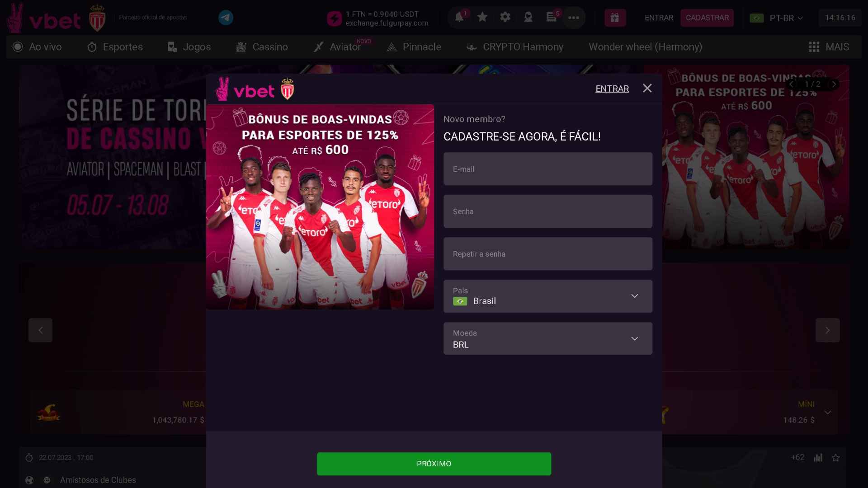Click the close modal X button

click(647, 88)
